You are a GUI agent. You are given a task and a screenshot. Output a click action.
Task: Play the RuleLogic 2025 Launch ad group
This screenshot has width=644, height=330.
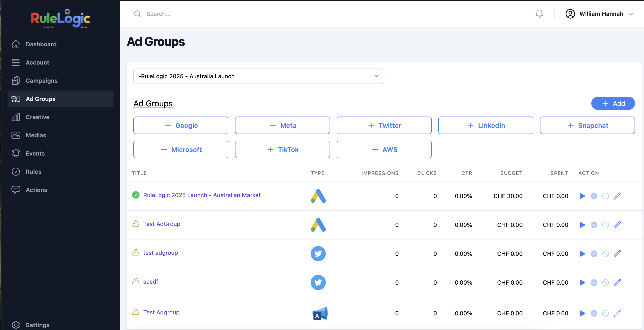(582, 196)
